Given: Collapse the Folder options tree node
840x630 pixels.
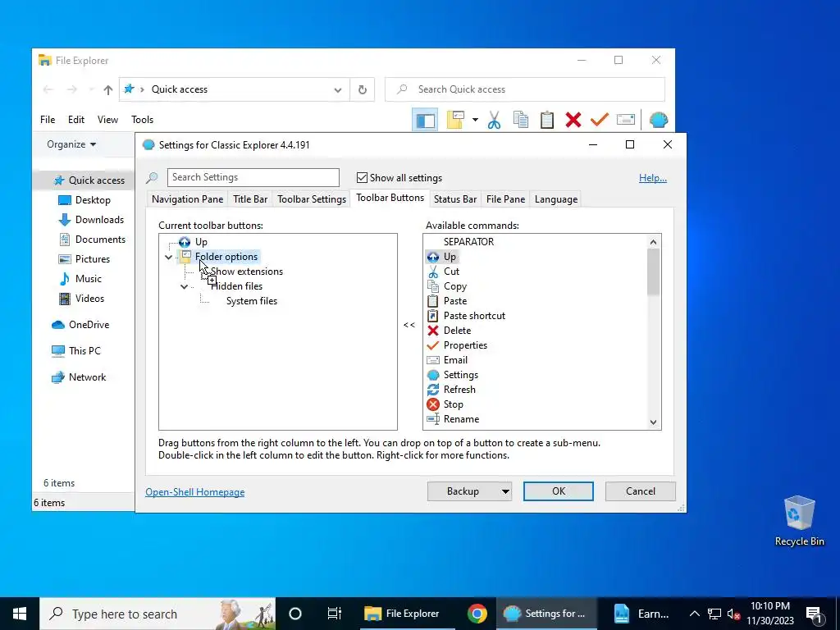Looking at the screenshot, I should tap(169, 257).
